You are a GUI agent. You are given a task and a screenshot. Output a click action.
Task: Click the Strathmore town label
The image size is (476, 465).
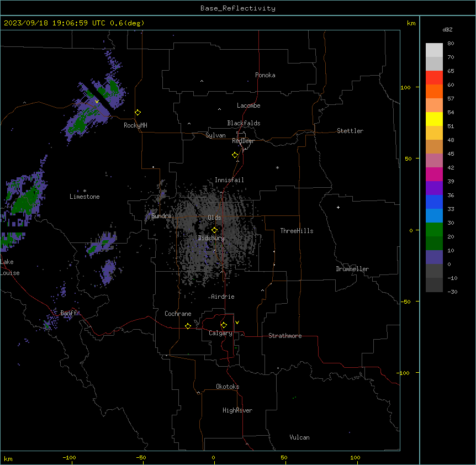click(x=285, y=336)
